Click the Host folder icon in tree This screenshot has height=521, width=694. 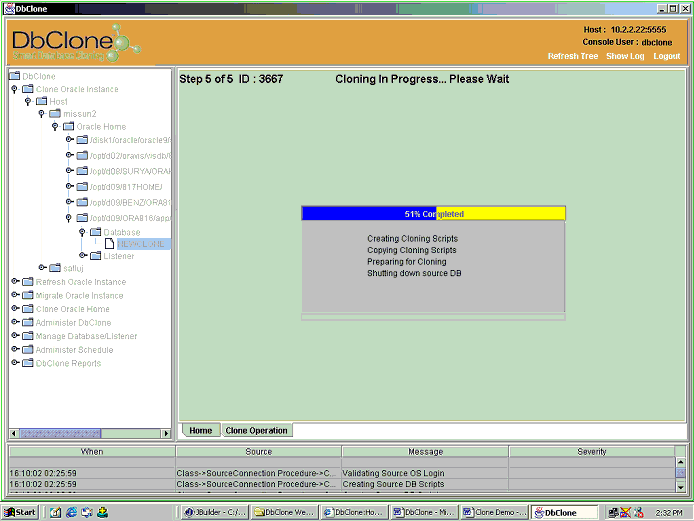[x=41, y=101]
